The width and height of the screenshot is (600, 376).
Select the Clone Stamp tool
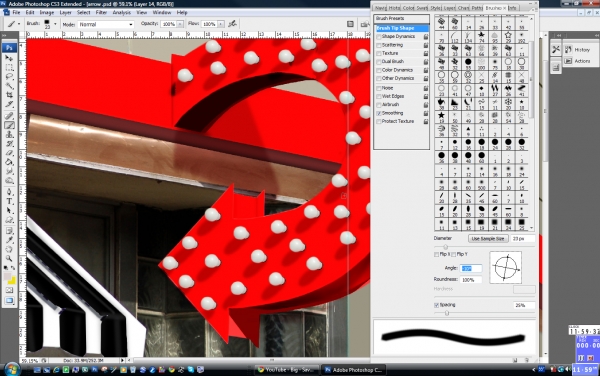click(9, 134)
